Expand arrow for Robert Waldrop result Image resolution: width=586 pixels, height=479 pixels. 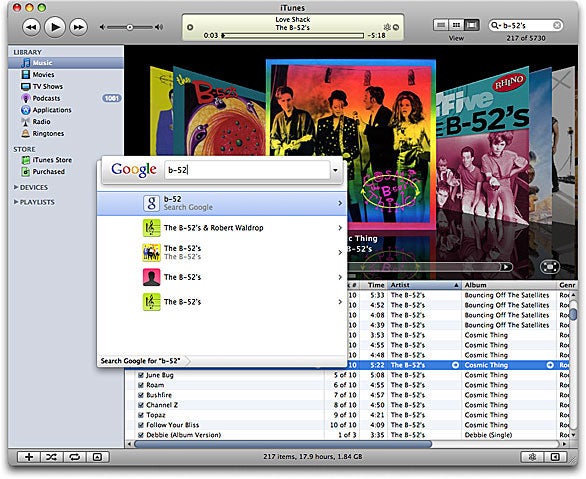[x=340, y=228]
